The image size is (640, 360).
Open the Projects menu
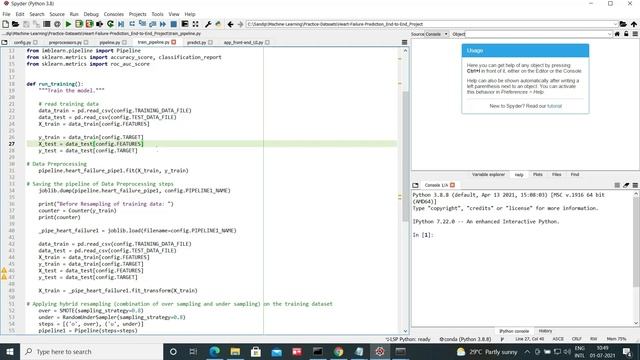[x=138, y=14]
